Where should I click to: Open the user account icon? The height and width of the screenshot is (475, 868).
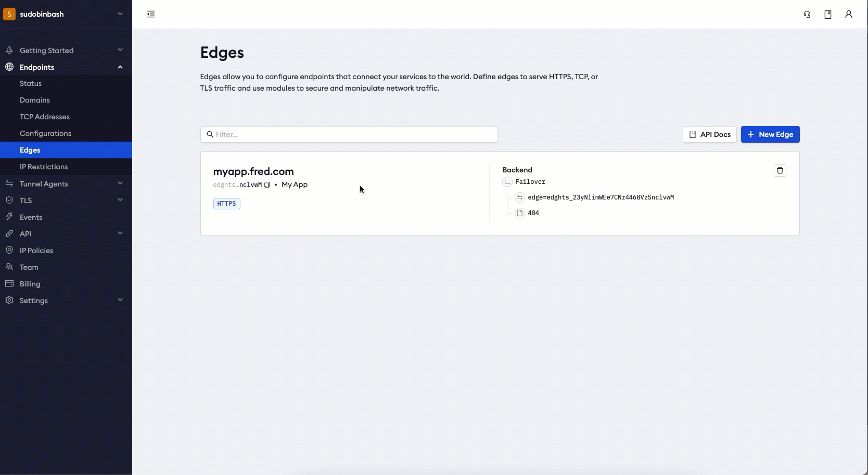click(849, 14)
